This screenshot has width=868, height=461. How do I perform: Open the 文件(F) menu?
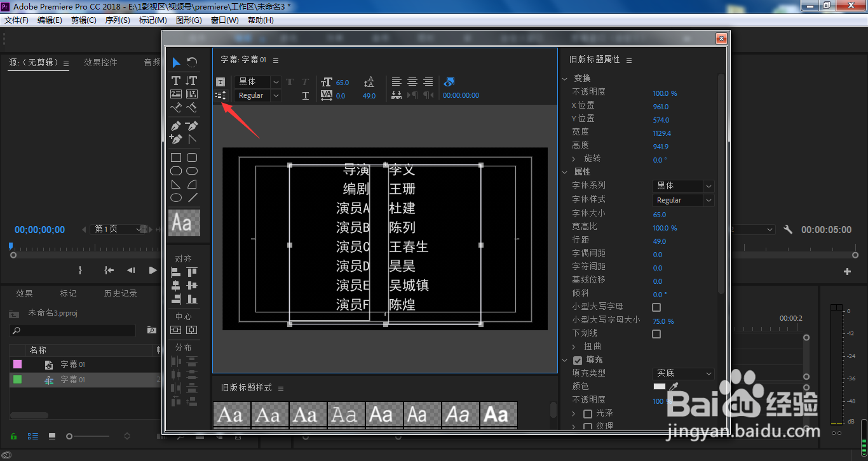pos(17,20)
